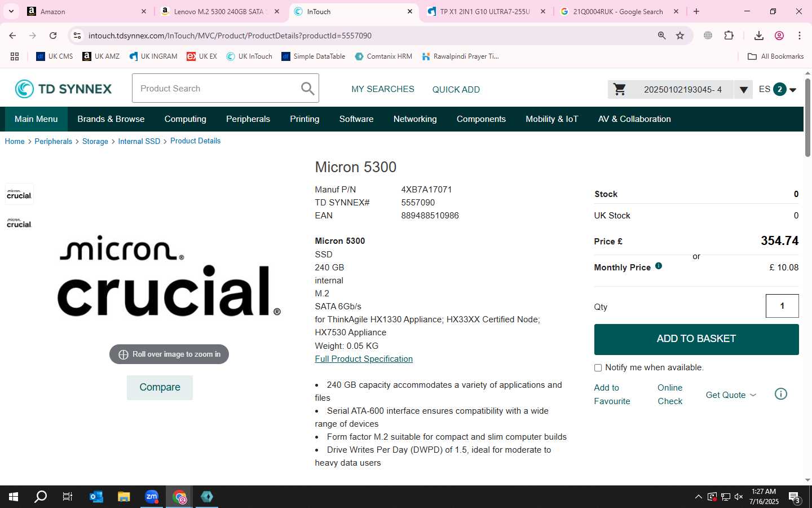Click the Qty input field
812x508 pixels.
click(x=782, y=306)
